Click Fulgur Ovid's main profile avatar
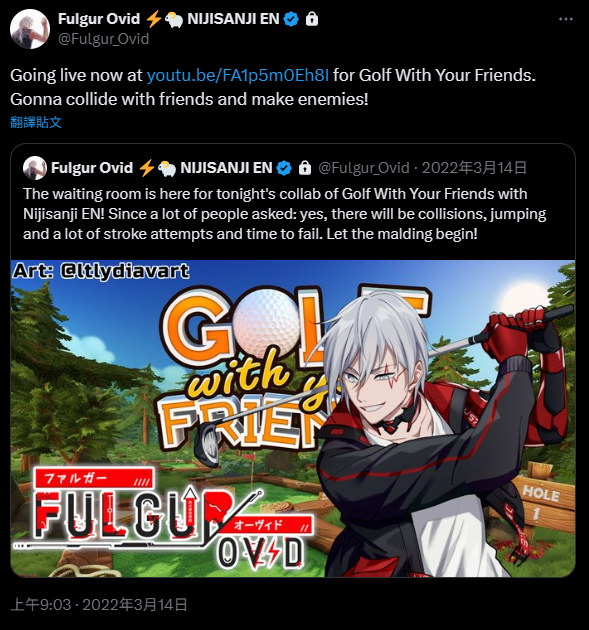The width and height of the screenshot is (589, 630). click(x=30, y=29)
